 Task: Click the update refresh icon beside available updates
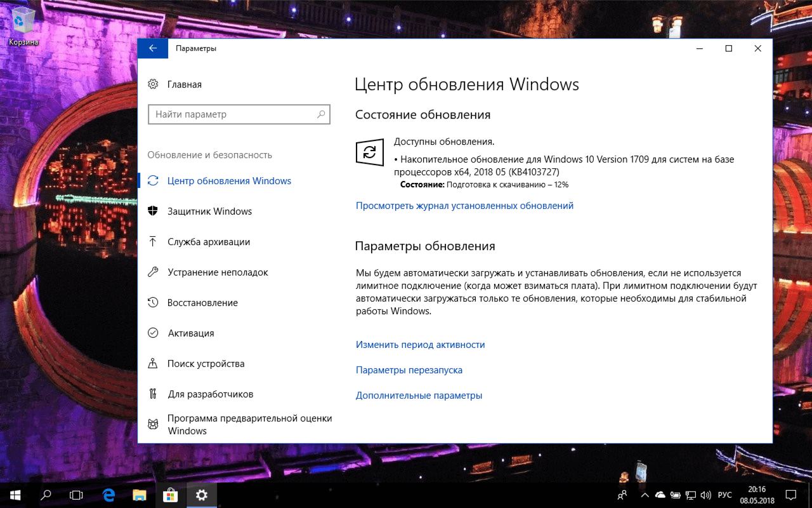[x=370, y=152]
